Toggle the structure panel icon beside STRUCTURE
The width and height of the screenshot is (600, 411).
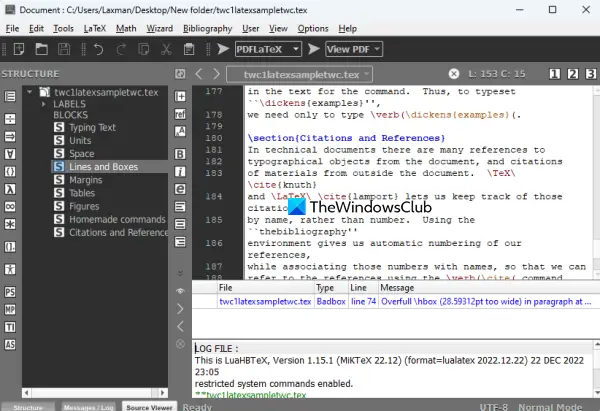tap(180, 74)
